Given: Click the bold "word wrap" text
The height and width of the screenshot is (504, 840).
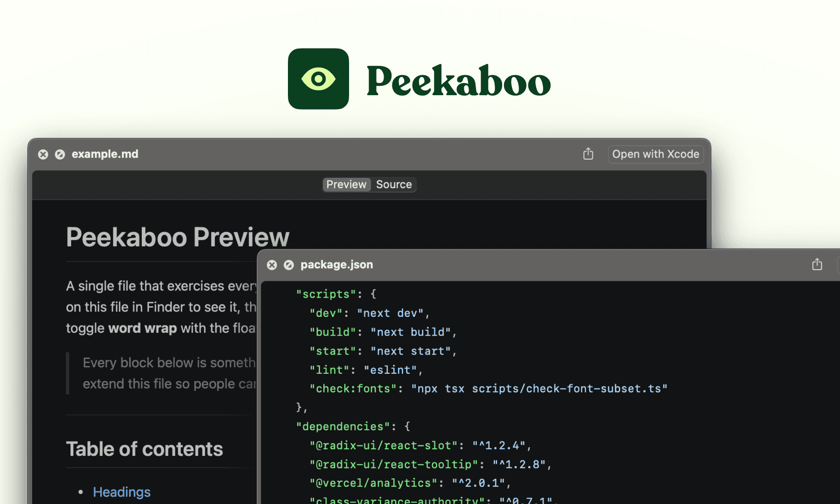Looking at the screenshot, I should click(142, 328).
